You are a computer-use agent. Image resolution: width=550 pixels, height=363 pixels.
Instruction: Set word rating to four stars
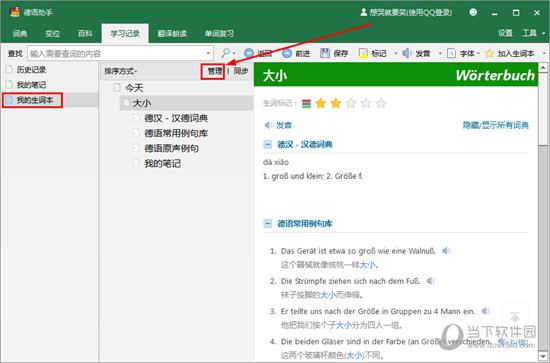tap(366, 103)
